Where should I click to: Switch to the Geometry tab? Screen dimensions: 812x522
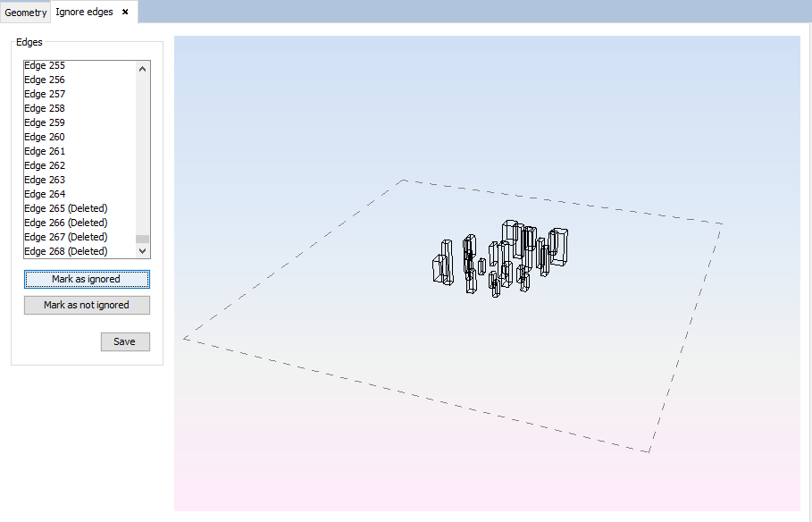pyautogui.click(x=26, y=13)
